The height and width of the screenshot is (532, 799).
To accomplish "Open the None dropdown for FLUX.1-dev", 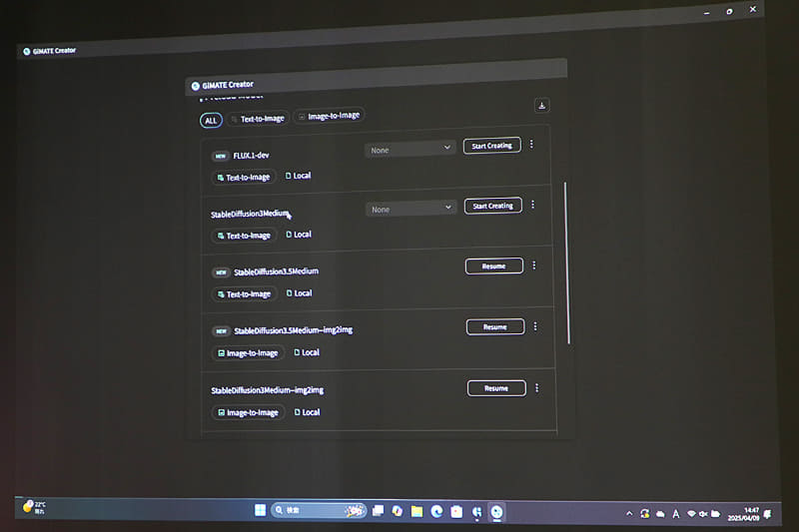I will [409, 150].
